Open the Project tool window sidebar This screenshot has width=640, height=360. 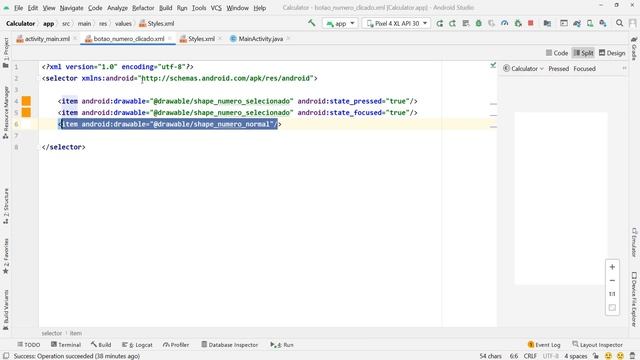pos(6,52)
